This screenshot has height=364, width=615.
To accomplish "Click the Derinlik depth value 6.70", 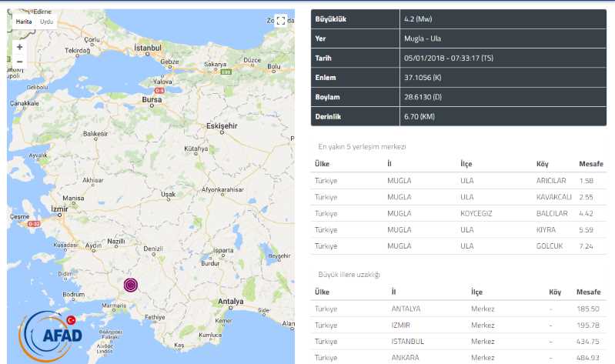I will click(420, 116).
